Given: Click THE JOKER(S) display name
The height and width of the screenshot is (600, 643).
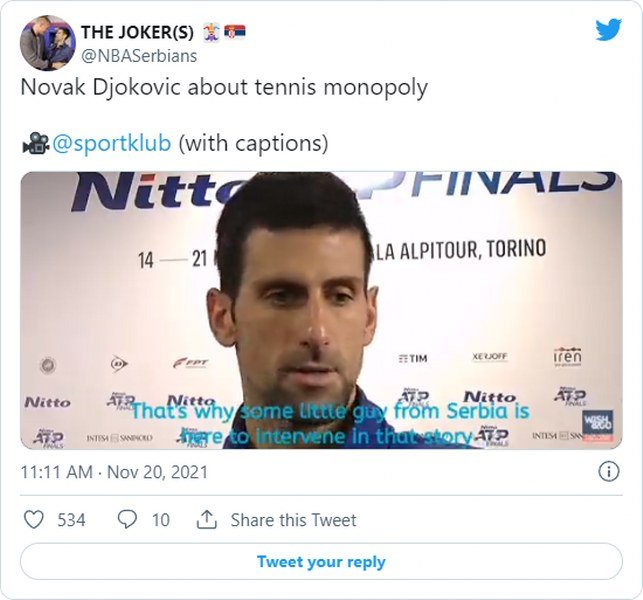Looking at the screenshot, I should (137, 32).
